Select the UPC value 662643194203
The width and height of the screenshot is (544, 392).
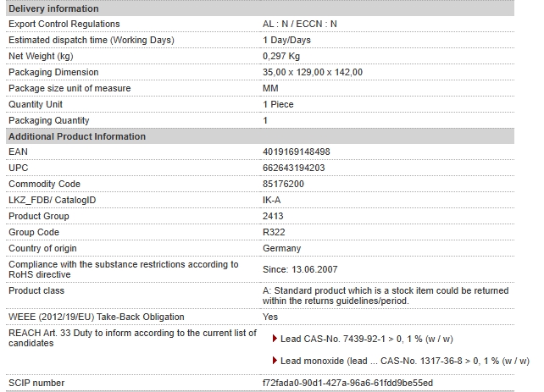[293, 168]
